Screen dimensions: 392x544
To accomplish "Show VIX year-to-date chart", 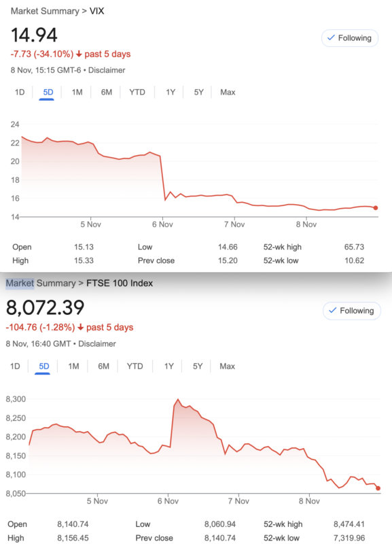I will pos(137,92).
